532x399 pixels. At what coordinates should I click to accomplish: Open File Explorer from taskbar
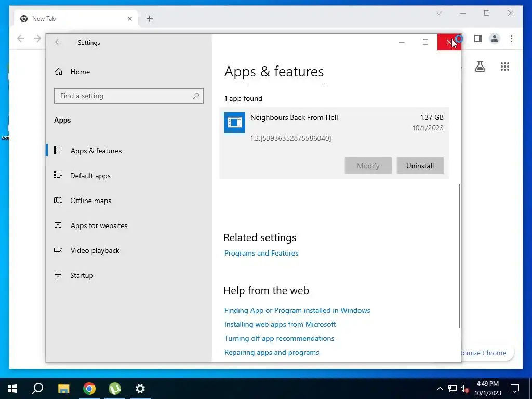[x=63, y=389]
